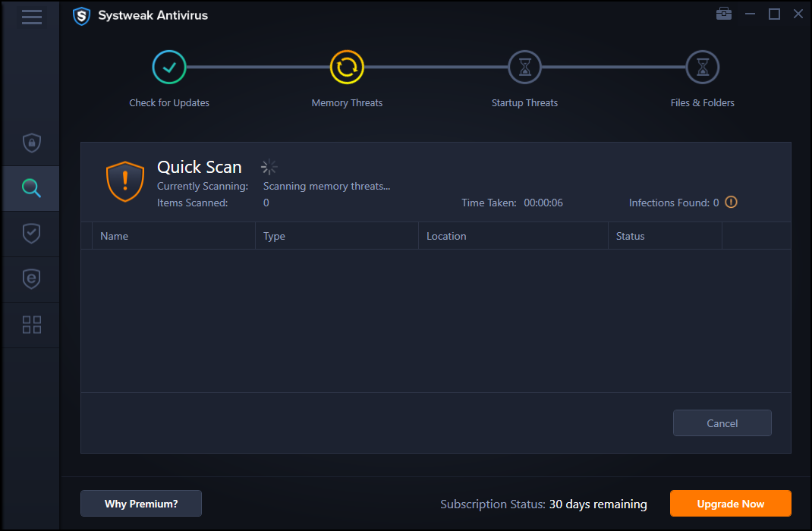The image size is (812, 531).
Task: Click the Name column header
Action: pyautogui.click(x=174, y=236)
